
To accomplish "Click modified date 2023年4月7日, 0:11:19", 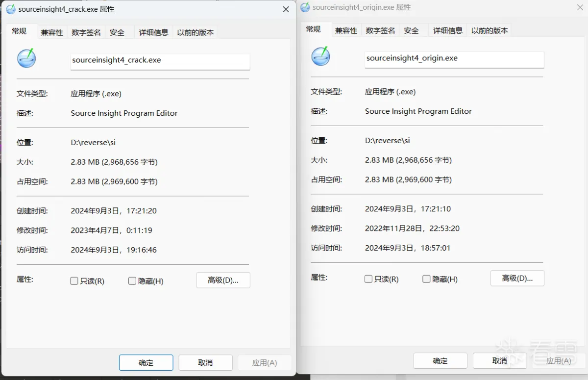I will tap(112, 230).
